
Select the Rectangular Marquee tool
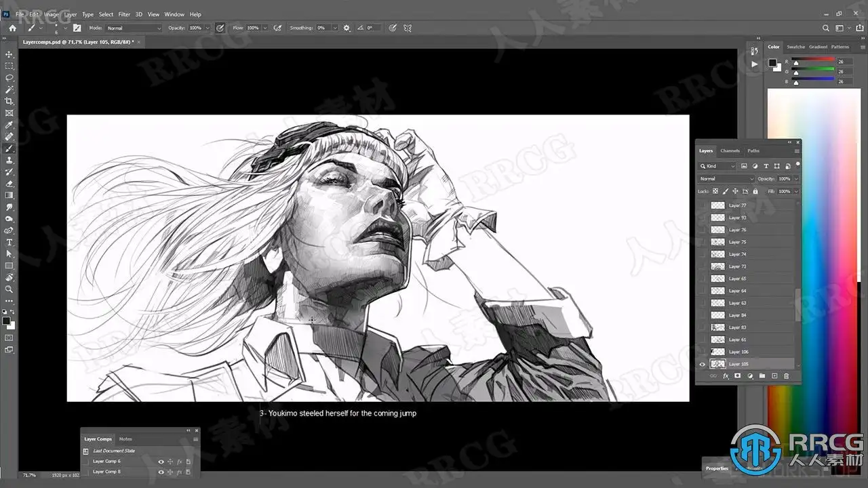(9, 66)
